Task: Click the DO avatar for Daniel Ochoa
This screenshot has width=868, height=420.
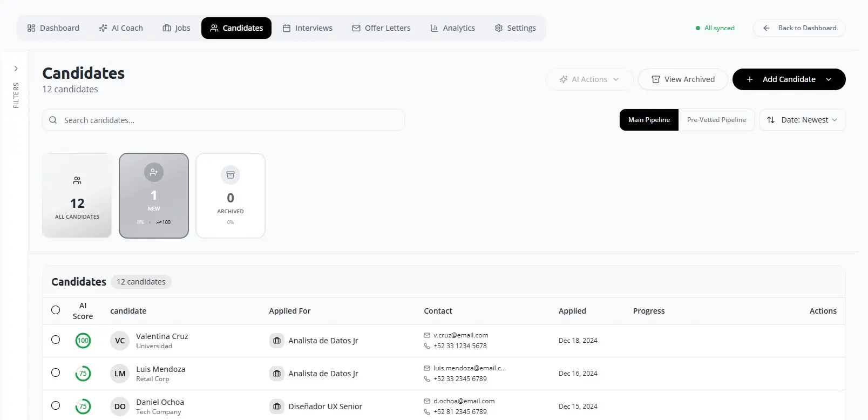Action: pos(120,407)
